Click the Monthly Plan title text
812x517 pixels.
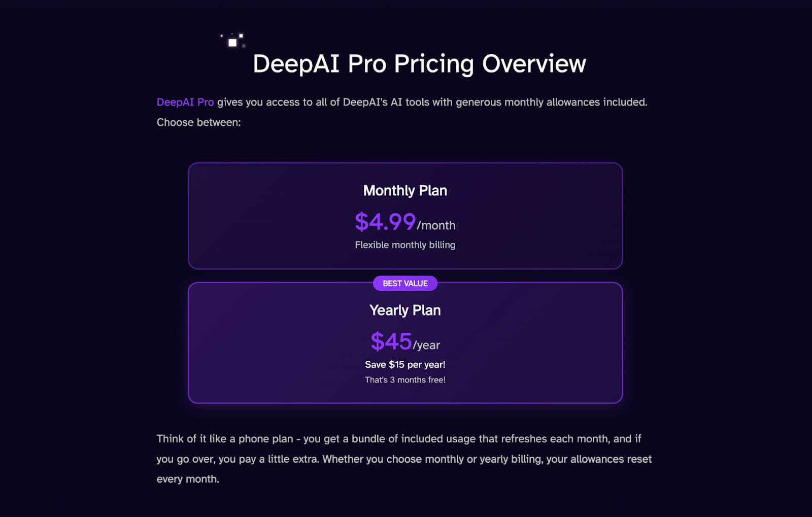[405, 191]
